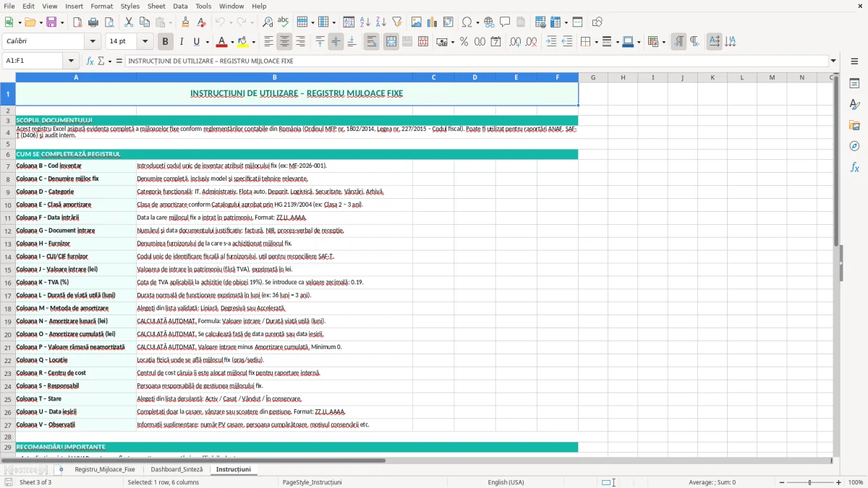
Task: Click zoom in plus button
Action: pyautogui.click(x=839, y=482)
